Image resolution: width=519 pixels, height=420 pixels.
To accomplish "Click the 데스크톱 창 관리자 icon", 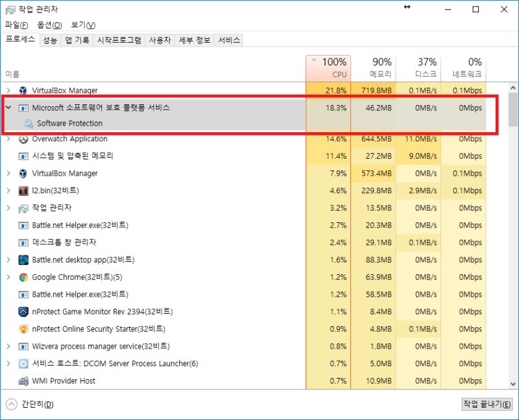I will (23, 243).
